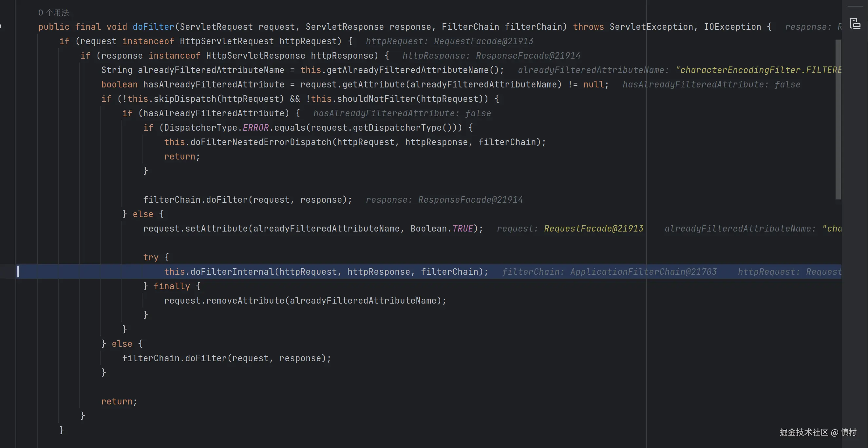Click the vertical scrollbar thumb of the editor
868x448 pixels.
point(838,120)
